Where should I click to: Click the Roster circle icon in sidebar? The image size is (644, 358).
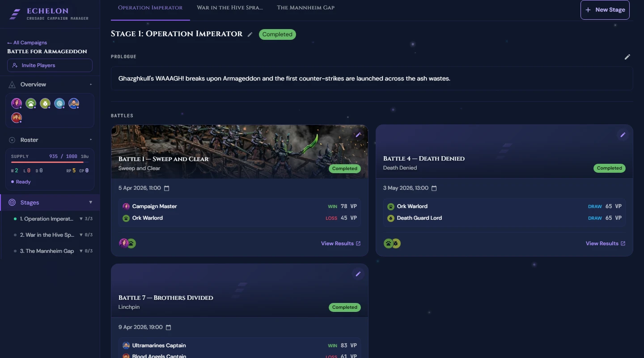tap(12, 140)
